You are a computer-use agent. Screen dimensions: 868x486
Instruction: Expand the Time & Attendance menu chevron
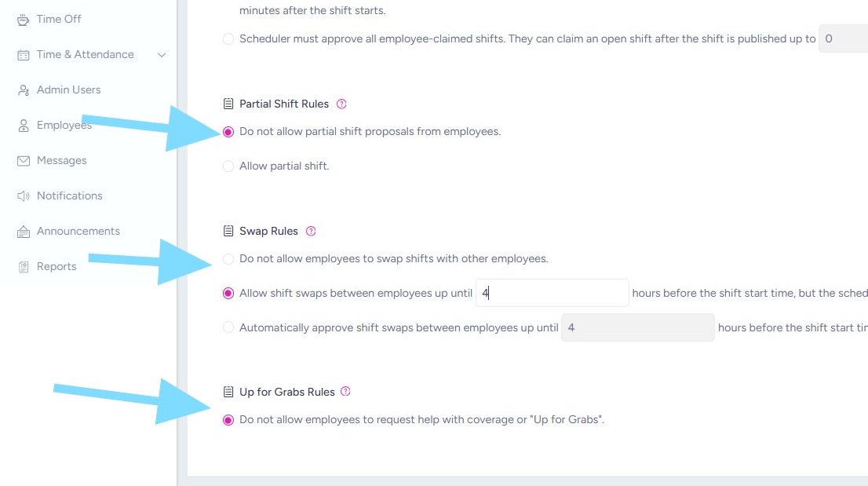(162, 55)
